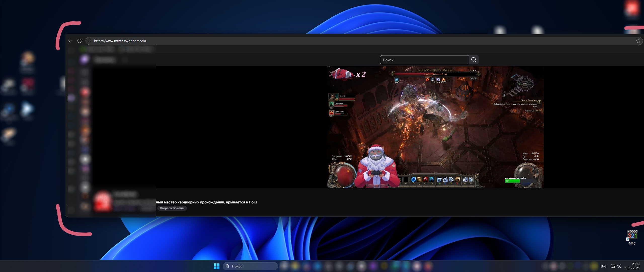This screenshot has width=644, height=272.
Task: Reload the Twitch page
Action: click(x=80, y=41)
